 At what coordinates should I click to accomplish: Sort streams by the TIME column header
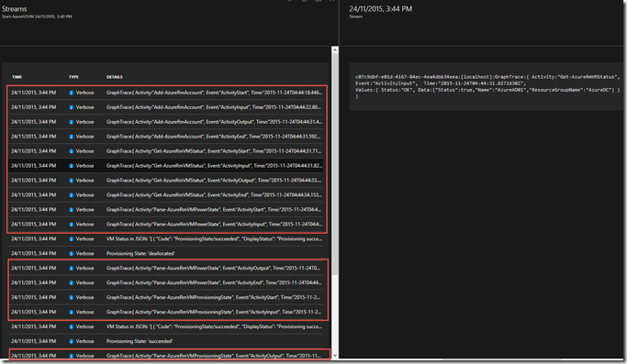[17, 77]
